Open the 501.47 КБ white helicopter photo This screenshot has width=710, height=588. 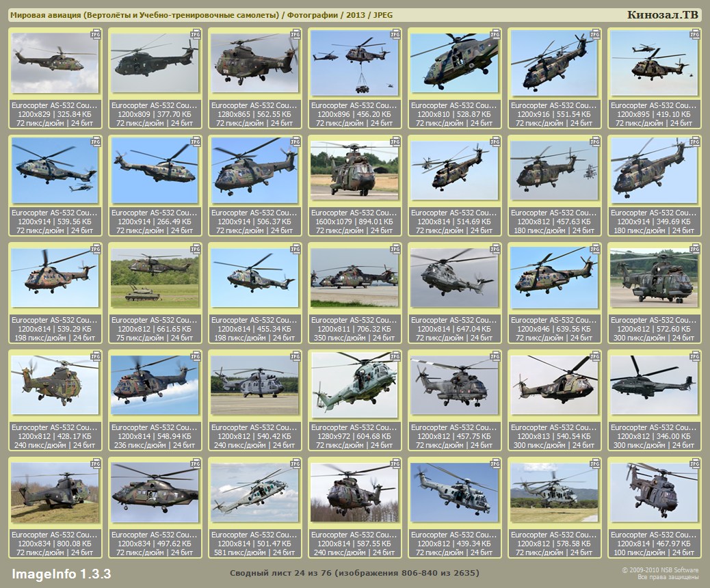[x=254, y=492]
